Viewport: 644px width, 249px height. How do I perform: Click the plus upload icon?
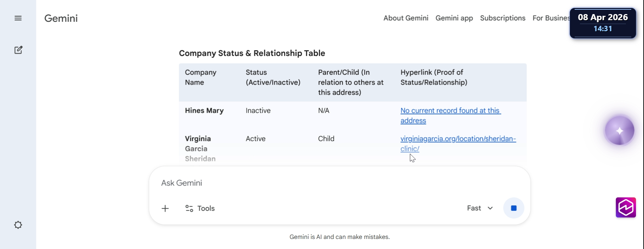(165, 208)
